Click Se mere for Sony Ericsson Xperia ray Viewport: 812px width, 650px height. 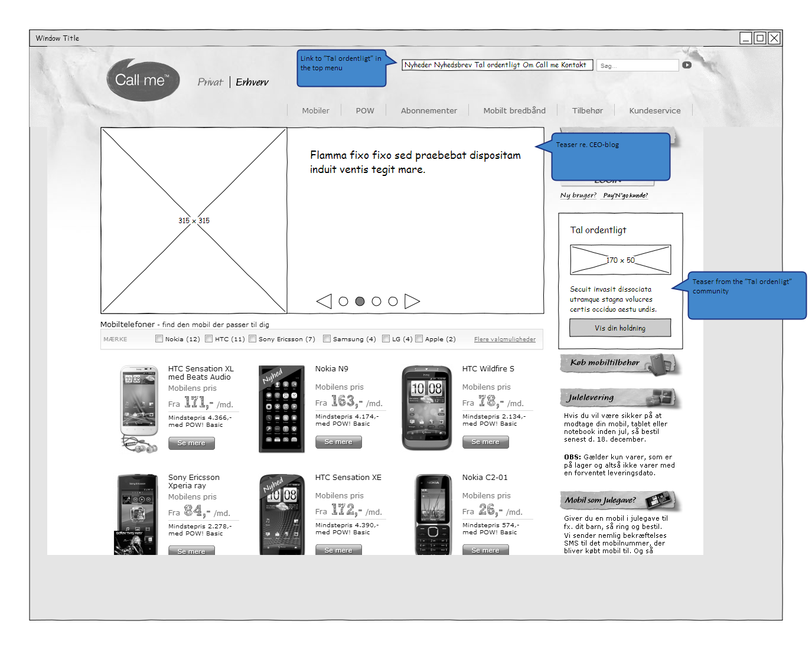click(191, 550)
